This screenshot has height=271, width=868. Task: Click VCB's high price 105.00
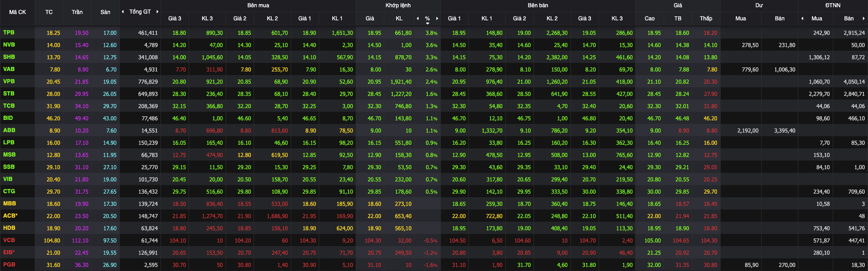[x=652, y=241]
